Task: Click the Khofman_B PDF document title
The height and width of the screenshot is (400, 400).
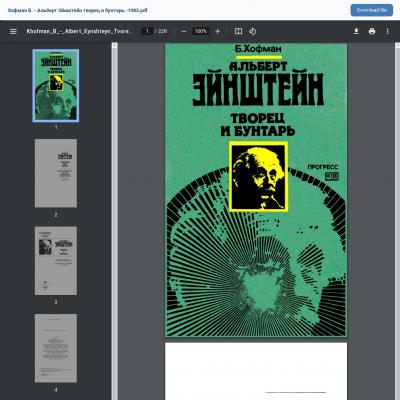Action: (79, 31)
